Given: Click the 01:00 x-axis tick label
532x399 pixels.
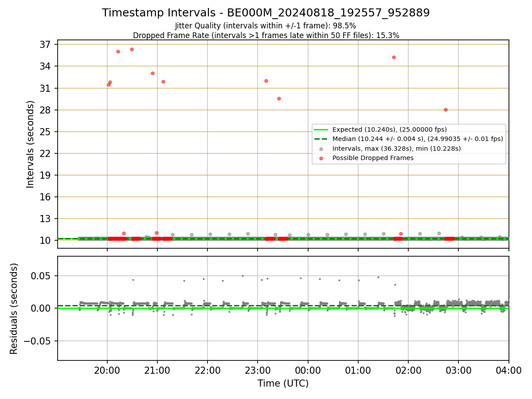Looking at the screenshot, I should (358, 371).
